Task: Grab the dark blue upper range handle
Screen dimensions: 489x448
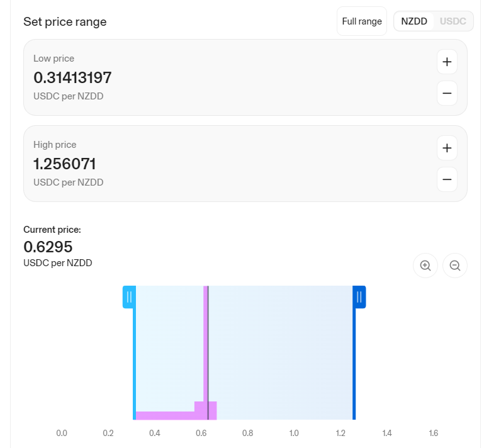Action: coord(359,297)
